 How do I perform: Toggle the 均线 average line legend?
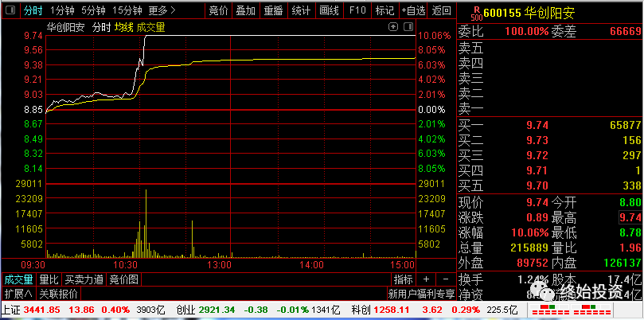click(x=123, y=28)
